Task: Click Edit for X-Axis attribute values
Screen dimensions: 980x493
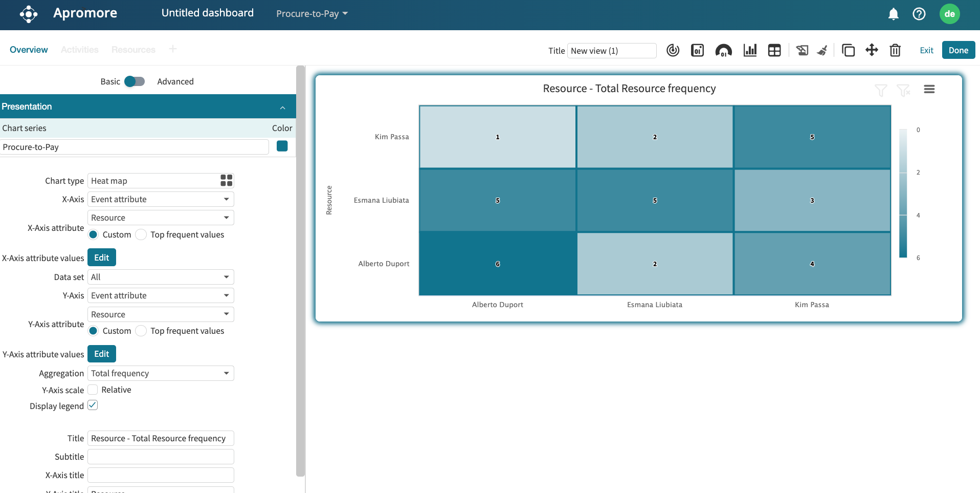Action: pyautogui.click(x=101, y=258)
